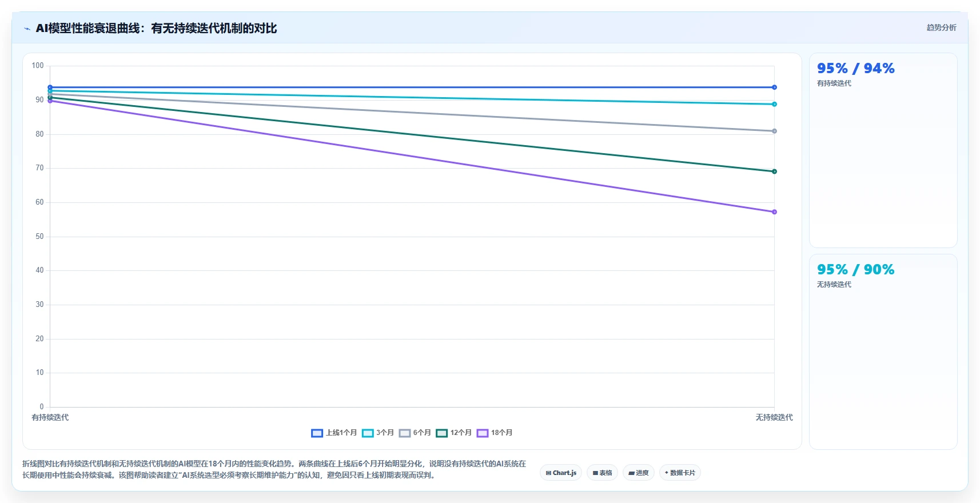The image size is (980, 503).
Task: Click the 上线1个月 data point at 有持续迭代
Action: click(50, 87)
